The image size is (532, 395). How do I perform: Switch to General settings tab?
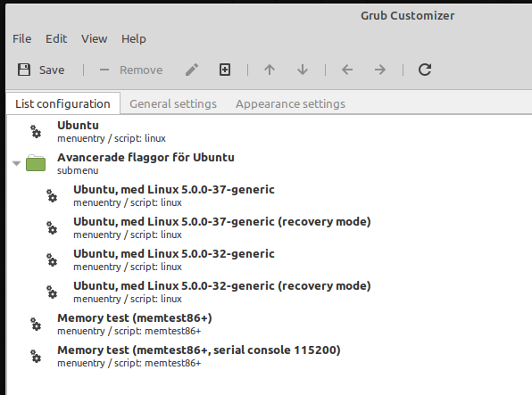pos(173,103)
